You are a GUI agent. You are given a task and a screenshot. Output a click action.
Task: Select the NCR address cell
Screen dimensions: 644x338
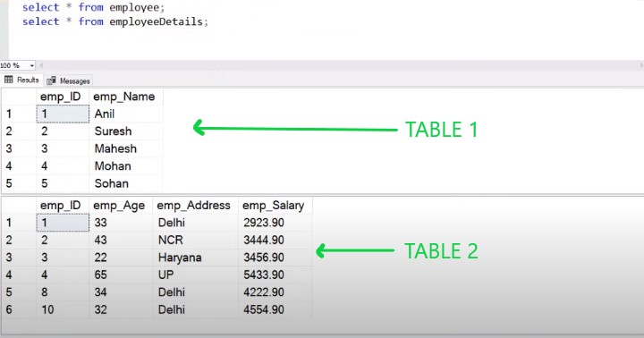196,240
